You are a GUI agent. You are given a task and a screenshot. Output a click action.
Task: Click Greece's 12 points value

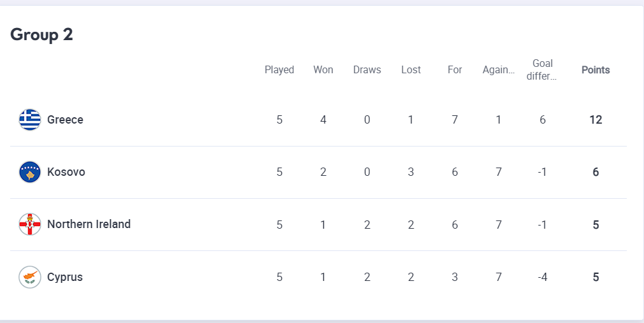596,120
